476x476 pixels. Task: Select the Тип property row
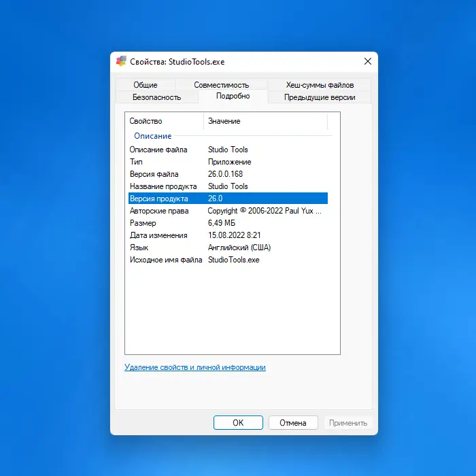pos(228,162)
